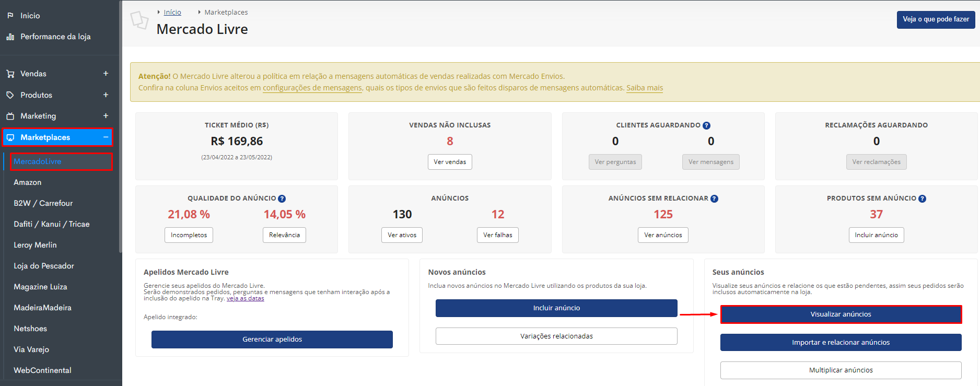
Task: Click Saiba mais link in alert
Action: [x=645, y=88]
